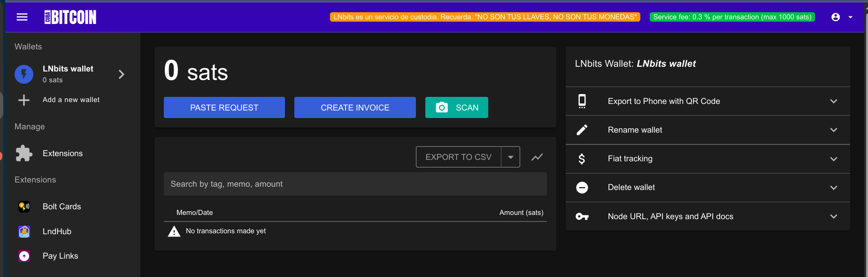This screenshot has height=277, width=868.
Task: Click the Create Invoice button
Action: 355,107
